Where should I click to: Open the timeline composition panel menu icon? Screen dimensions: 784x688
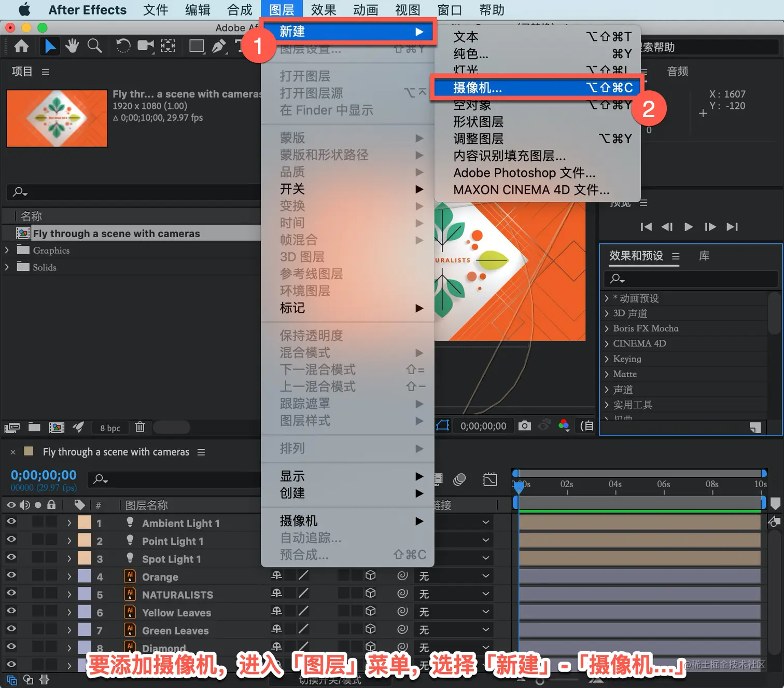(201, 452)
